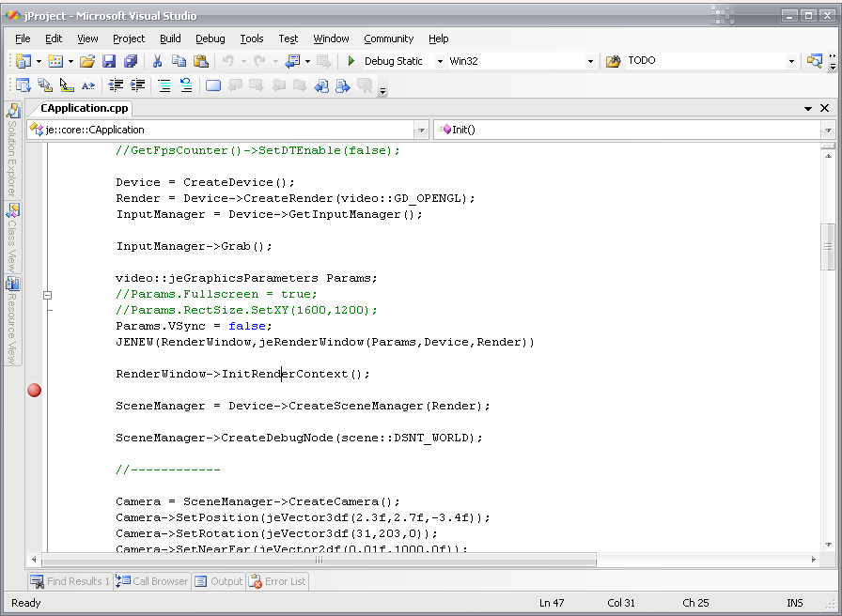The image size is (842, 616).
Task: Toggle a bookmark using the toolbar icon
Action: point(213,85)
